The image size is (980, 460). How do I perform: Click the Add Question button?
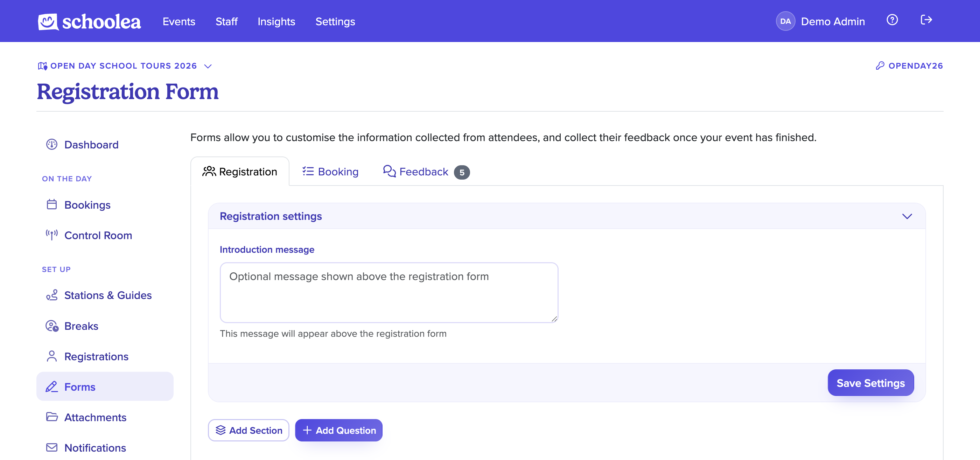click(x=338, y=430)
